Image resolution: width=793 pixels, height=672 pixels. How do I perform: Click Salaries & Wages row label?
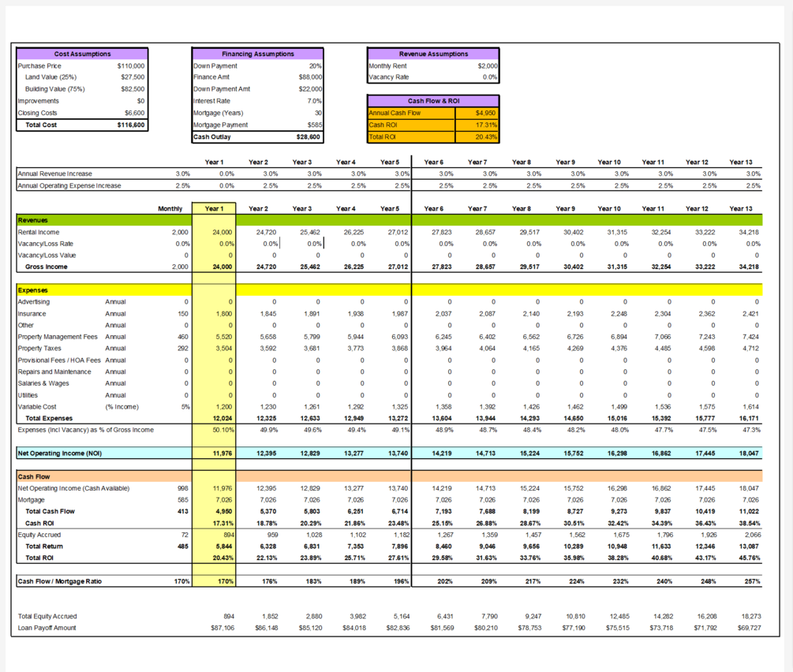tap(43, 383)
